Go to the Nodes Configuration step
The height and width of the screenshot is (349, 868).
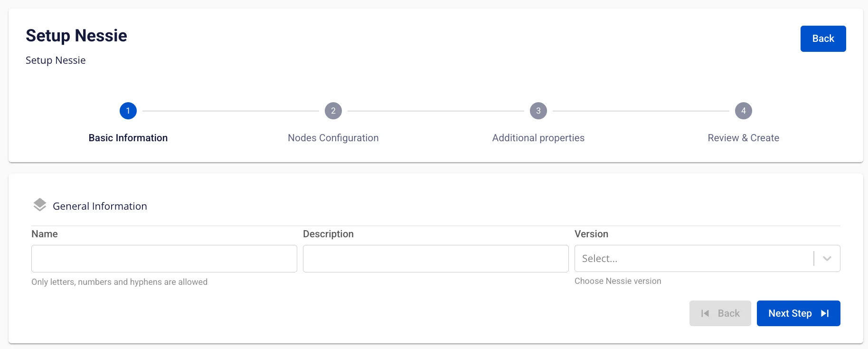pyautogui.click(x=333, y=138)
